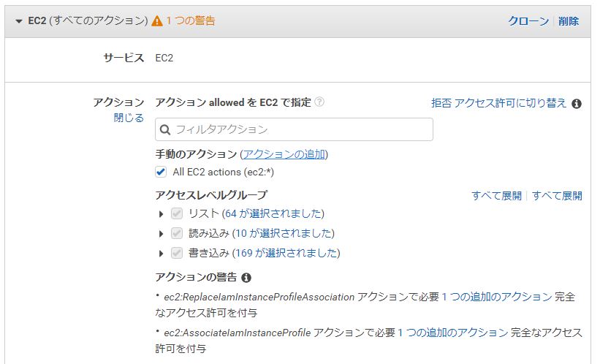Click the orange warning triangle icon
This screenshot has width=600, height=364.
point(157,20)
